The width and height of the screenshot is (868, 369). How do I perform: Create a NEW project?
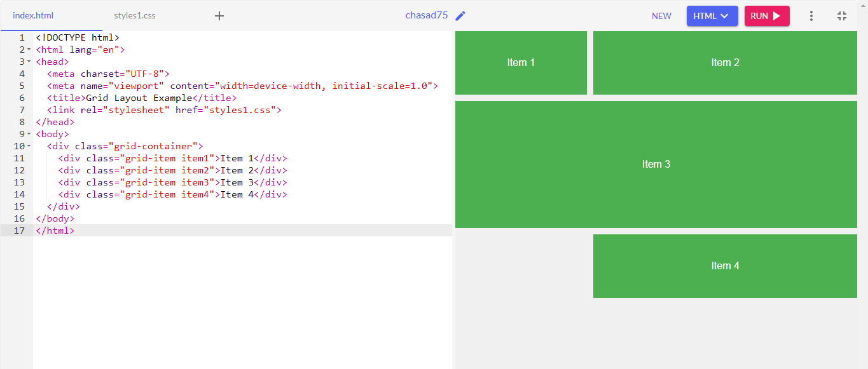pyautogui.click(x=661, y=16)
